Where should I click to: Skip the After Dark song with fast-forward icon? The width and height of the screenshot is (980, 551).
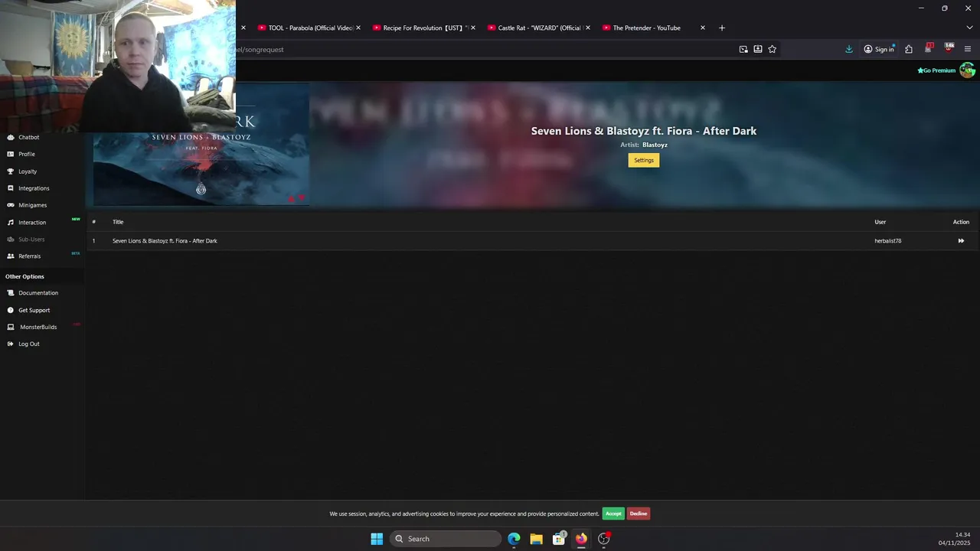(x=961, y=241)
